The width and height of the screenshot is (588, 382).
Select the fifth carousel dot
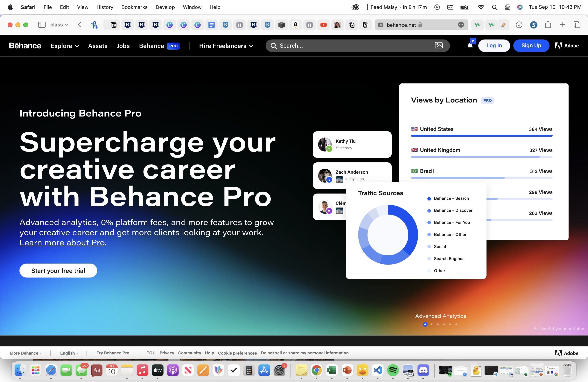pyautogui.click(x=450, y=324)
